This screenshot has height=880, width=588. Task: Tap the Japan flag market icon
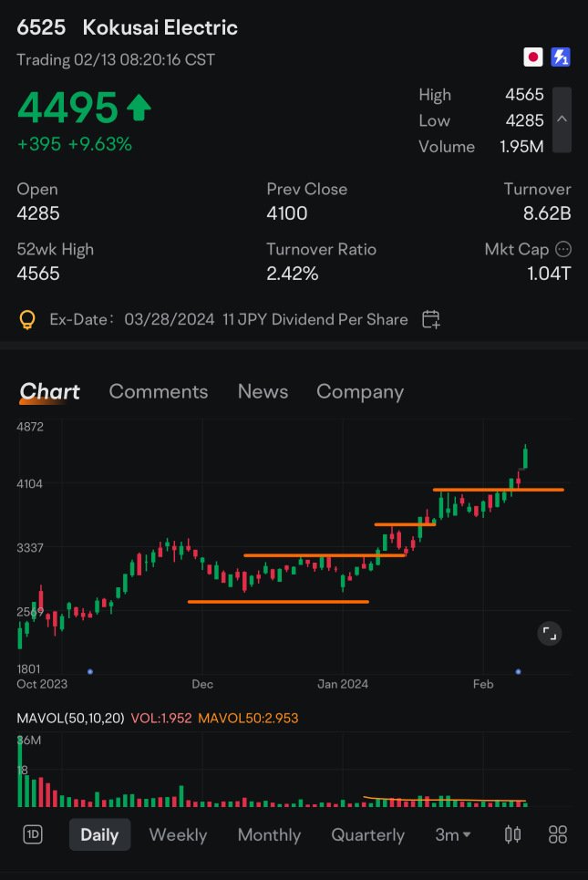(x=533, y=57)
